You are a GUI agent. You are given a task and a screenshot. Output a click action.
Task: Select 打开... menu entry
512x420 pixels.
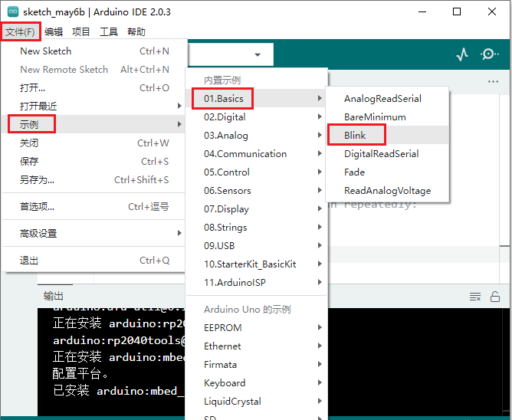(x=94, y=88)
